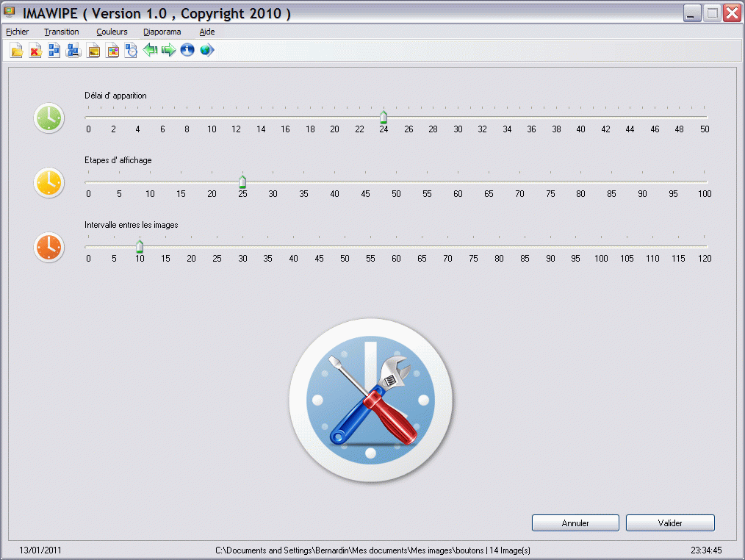Open the Couleurs menu
This screenshot has height=560, width=745.
tap(112, 32)
